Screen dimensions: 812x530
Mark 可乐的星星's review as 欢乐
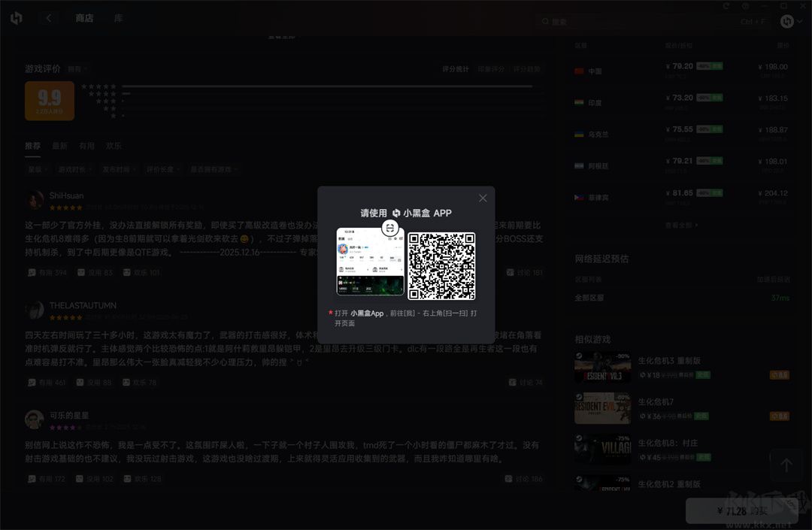click(142, 480)
